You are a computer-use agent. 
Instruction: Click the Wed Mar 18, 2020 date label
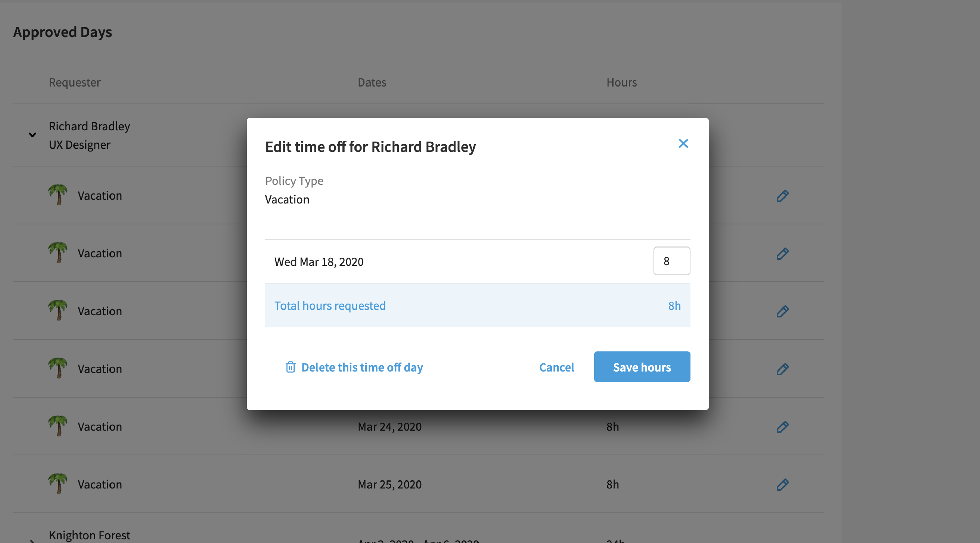(319, 262)
